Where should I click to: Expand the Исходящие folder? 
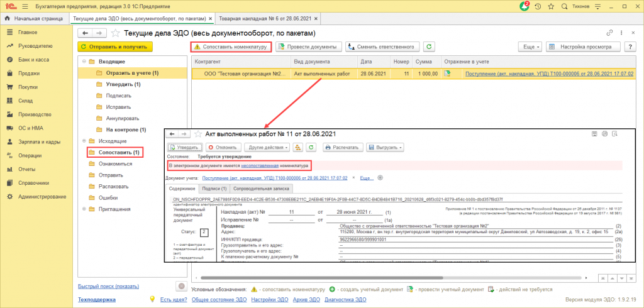84,141
